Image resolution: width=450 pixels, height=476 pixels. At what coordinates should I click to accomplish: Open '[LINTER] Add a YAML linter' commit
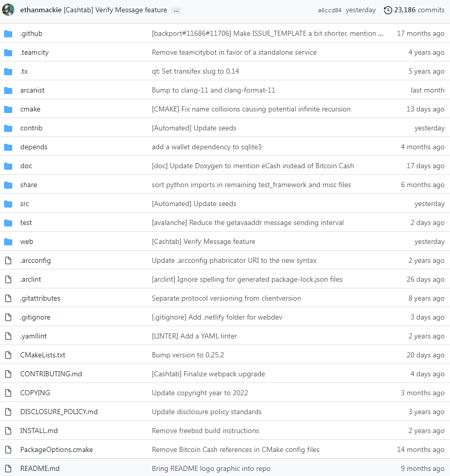click(194, 336)
